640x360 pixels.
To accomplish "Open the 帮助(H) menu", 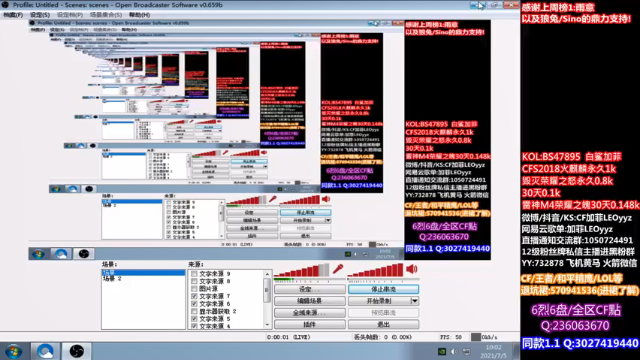I will click(139, 15).
